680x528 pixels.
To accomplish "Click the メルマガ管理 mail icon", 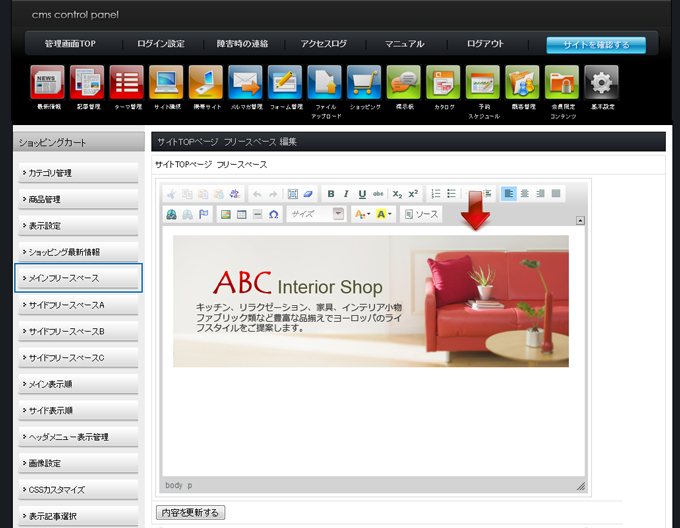I will [x=245, y=82].
